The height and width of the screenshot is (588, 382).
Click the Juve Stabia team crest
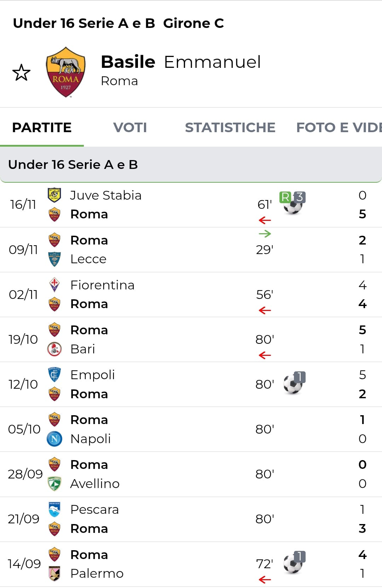pyautogui.click(x=54, y=195)
